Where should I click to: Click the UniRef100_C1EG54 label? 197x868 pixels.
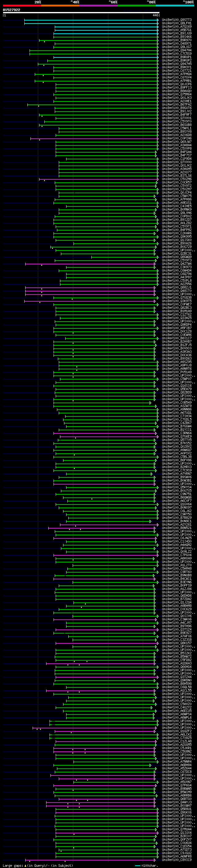point(176,846)
